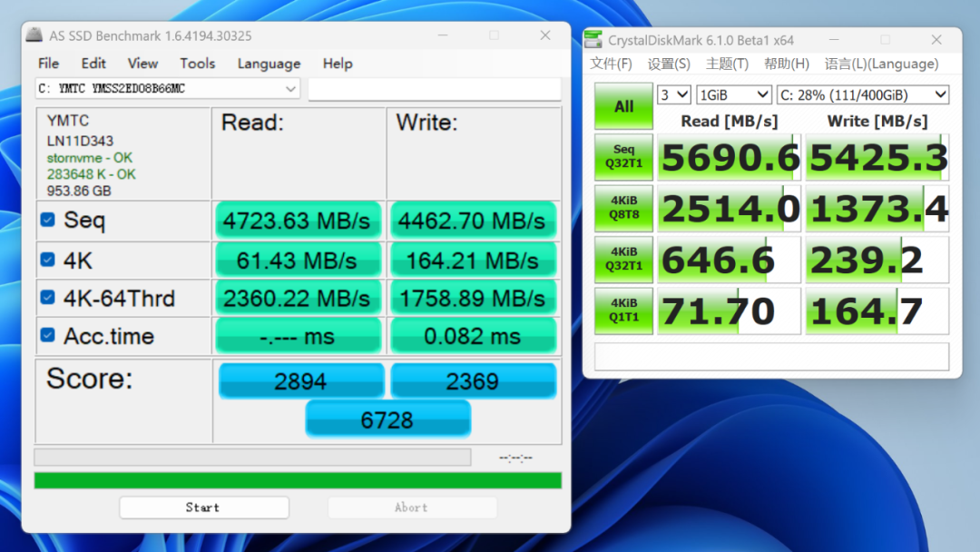Click the CrystalDiskMark title bar icon
Image resolution: width=980 pixels, height=552 pixels.
[593, 40]
